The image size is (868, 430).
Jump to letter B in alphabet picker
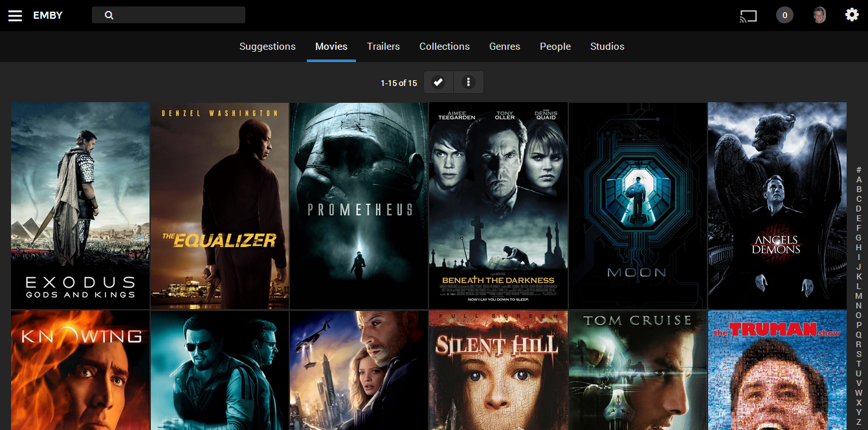(859, 189)
